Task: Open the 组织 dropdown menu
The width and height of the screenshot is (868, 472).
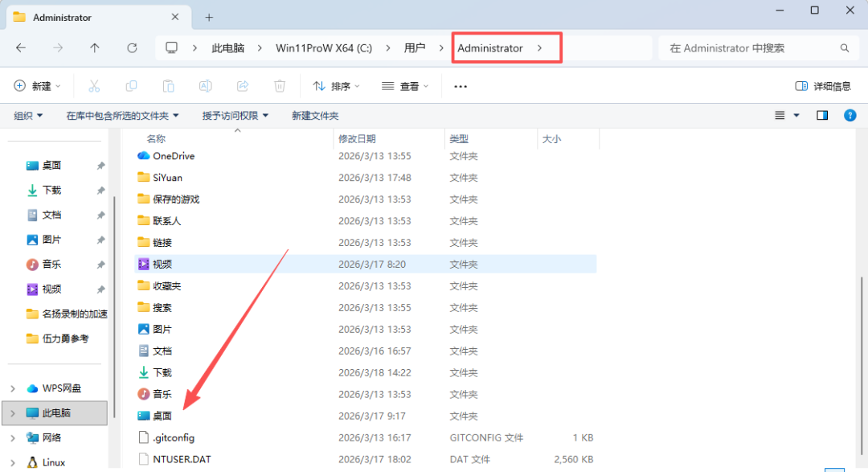Action: click(28, 115)
